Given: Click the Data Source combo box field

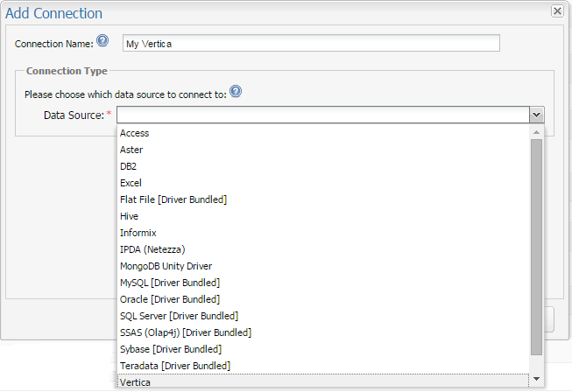Looking at the screenshot, I should point(322,115).
